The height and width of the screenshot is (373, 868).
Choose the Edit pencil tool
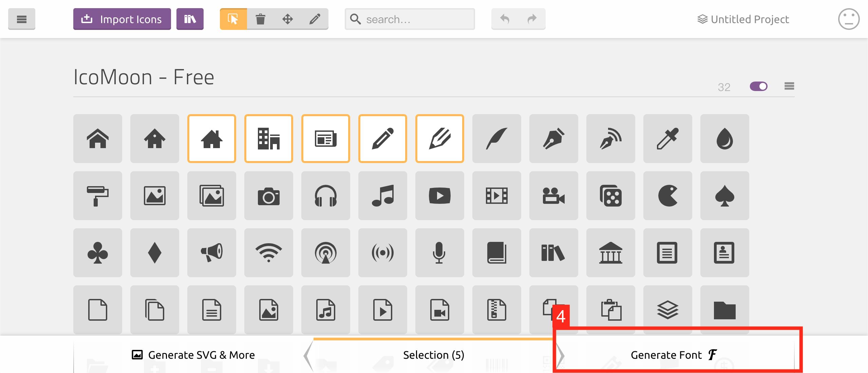click(x=315, y=19)
